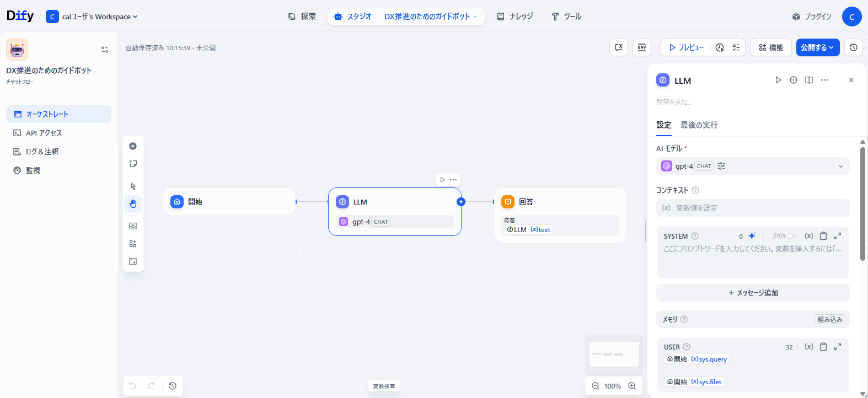Image resolution: width=868 pixels, height=398 pixels.
Task: Switch to the 最後の実行 tab
Action: pos(699,125)
